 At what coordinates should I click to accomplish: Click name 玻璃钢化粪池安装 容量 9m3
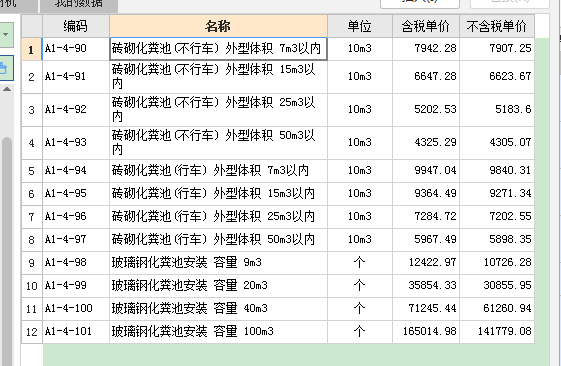tap(218, 263)
